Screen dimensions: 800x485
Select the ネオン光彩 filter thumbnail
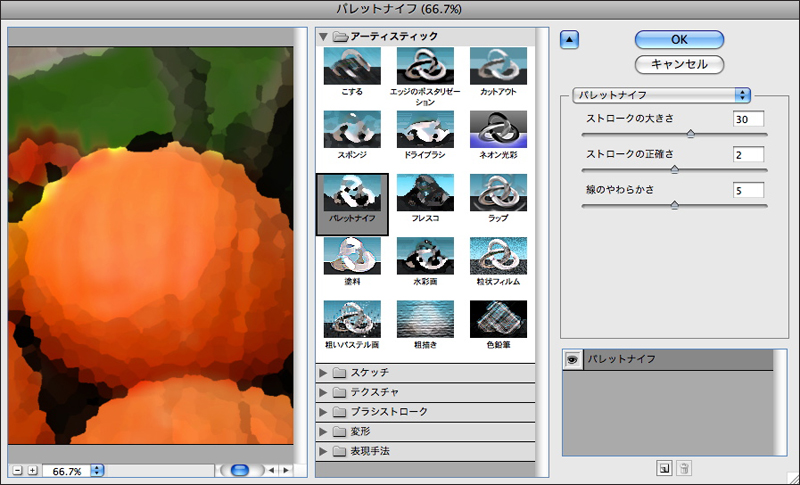[x=498, y=130]
